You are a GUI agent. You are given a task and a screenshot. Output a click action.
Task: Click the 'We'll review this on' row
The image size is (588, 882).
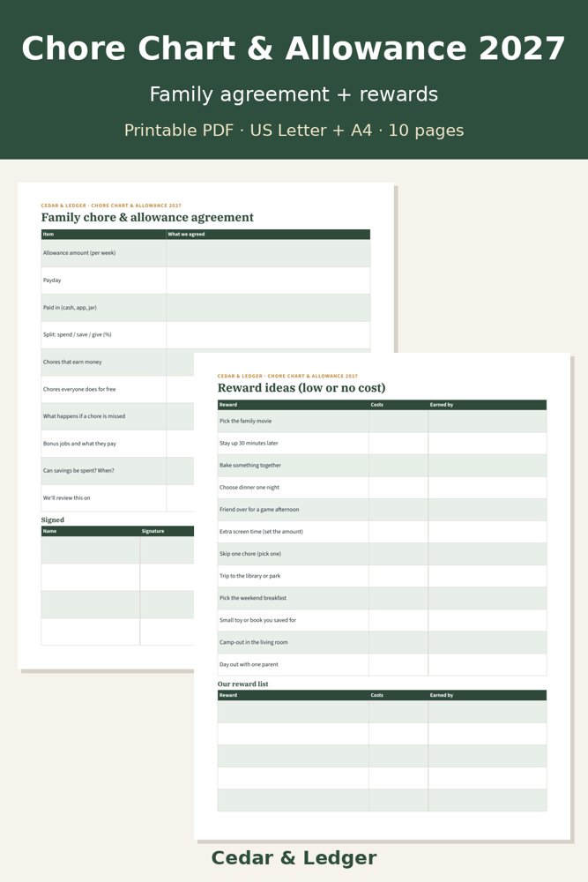[117, 497]
